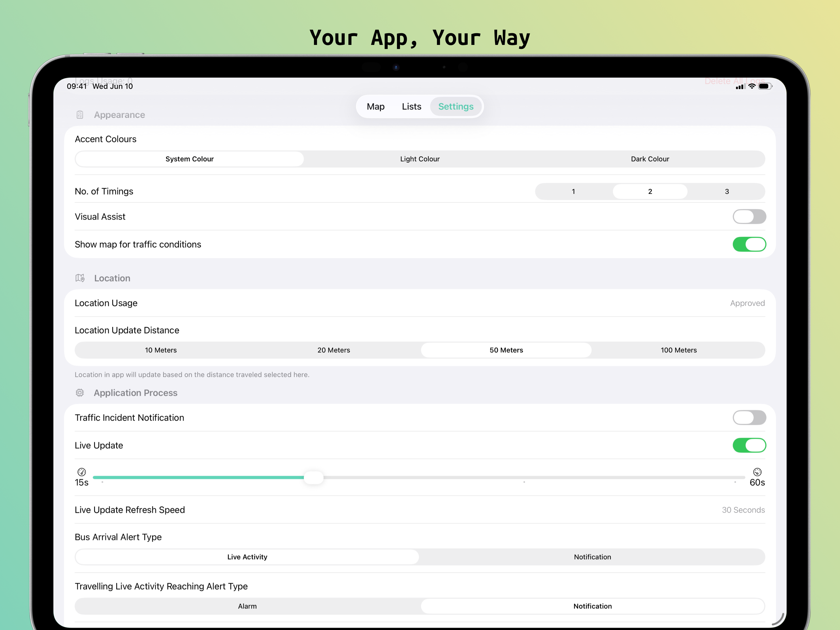Enable the Visual Assist switch
Viewport: 840px width, 630px height.
point(749,217)
